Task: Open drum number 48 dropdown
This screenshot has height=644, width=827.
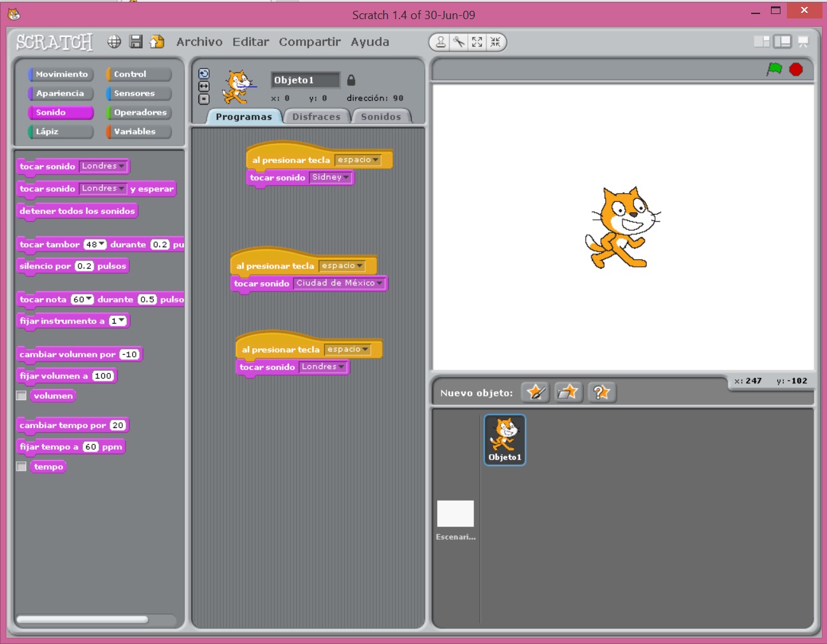Action: tap(95, 245)
